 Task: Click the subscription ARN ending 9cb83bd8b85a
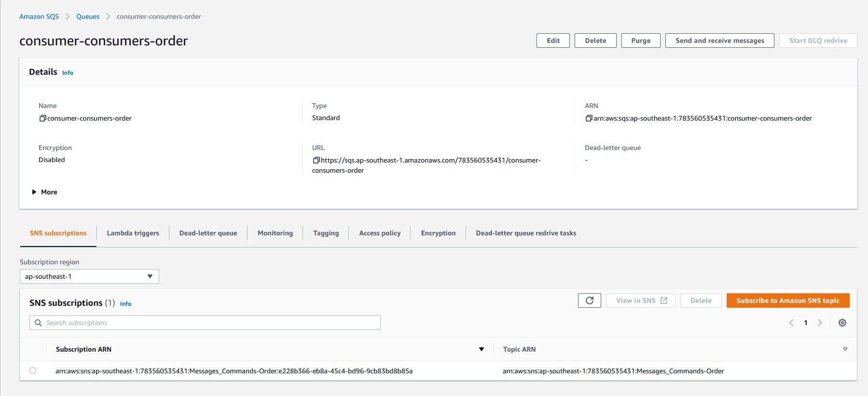point(234,371)
